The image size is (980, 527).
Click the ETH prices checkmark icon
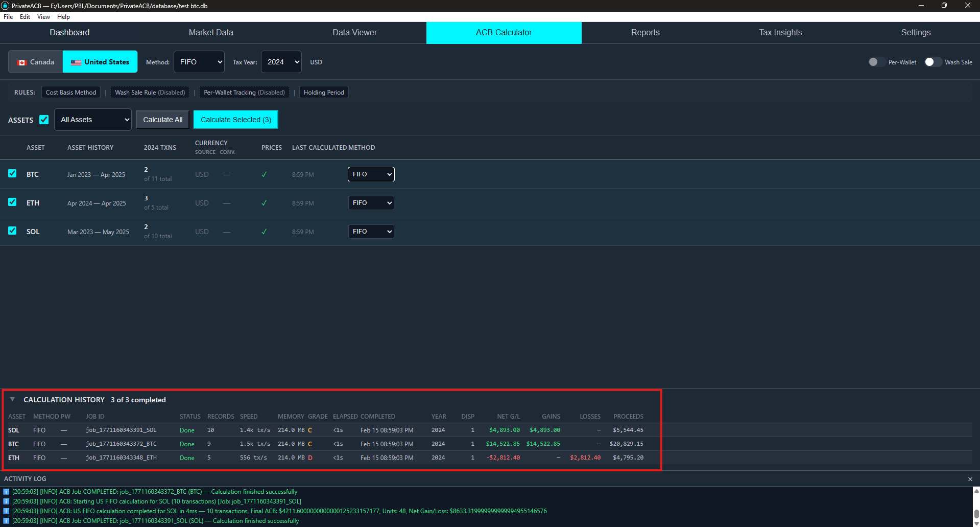tap(264, 203)
